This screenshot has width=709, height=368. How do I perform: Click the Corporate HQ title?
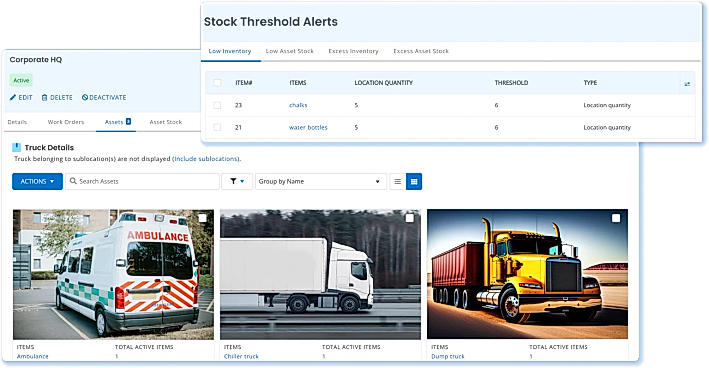(36, 60)
